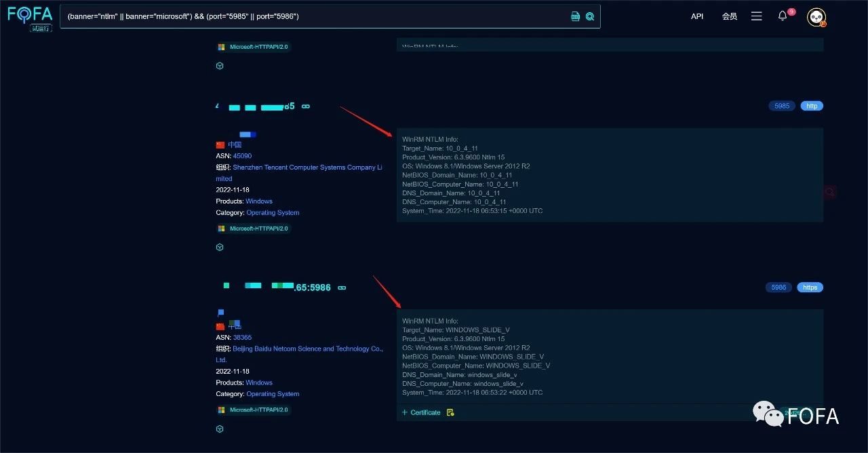Open ASN 38365 link

tap(242, 337)
